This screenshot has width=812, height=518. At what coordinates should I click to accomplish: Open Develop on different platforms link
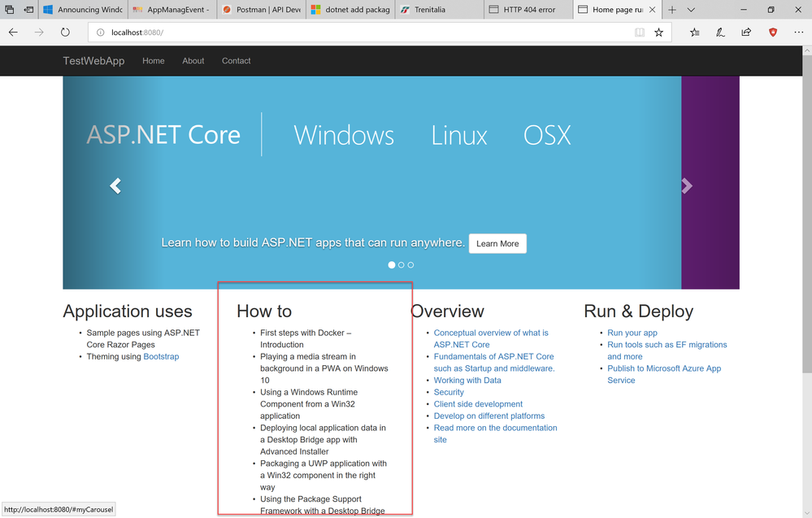point(489,416)
